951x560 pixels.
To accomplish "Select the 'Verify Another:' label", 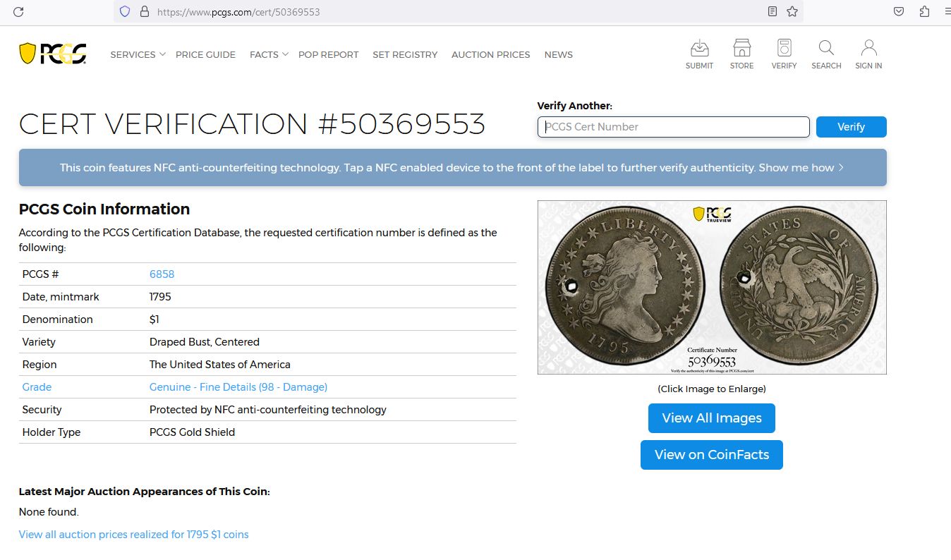I will (575, 106).
